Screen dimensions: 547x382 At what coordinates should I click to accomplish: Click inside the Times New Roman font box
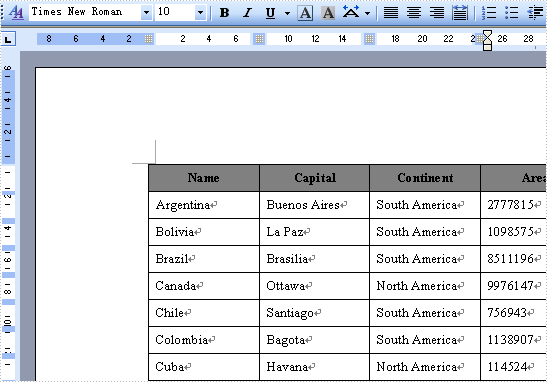pyautogui.click(x=85, y=12)
